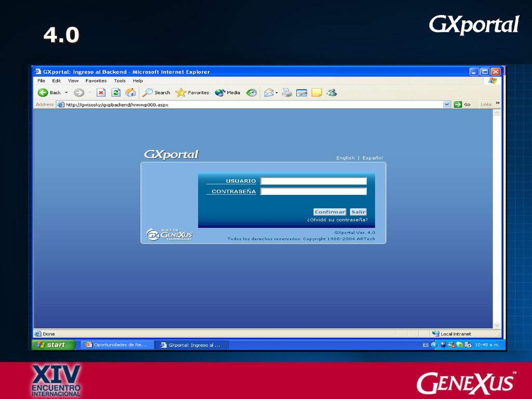Click the Discuss note icon
The height and width of the screenshot is (399, 532).
[316, 92]
